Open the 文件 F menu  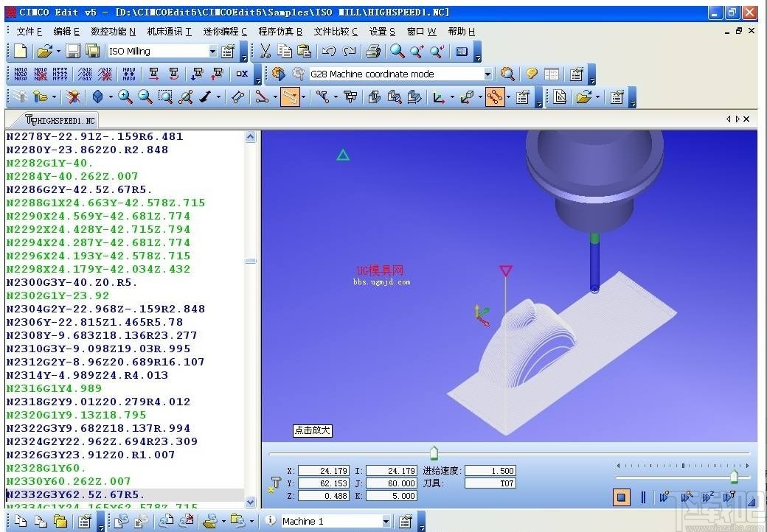(x=29, y=32)
